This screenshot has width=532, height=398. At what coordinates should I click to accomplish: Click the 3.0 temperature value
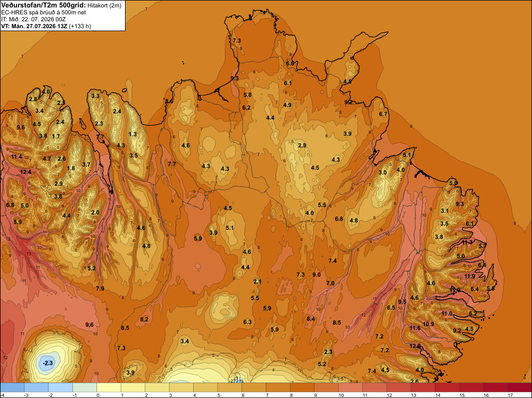pos(383,172)
